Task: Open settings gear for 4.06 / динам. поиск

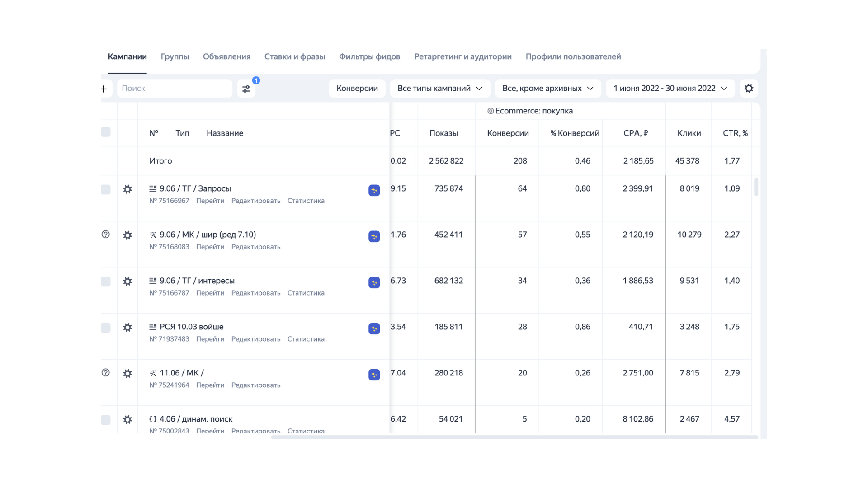Action: 128,419
